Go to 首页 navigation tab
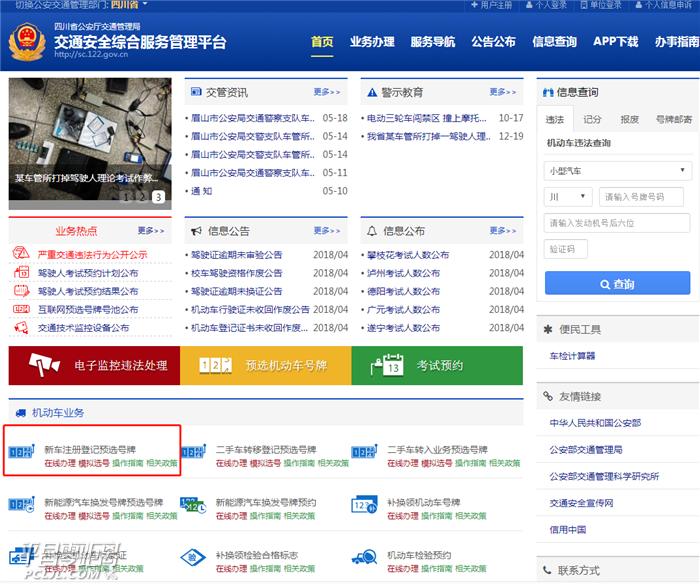The image size is (700, 585). click(322, 42)
